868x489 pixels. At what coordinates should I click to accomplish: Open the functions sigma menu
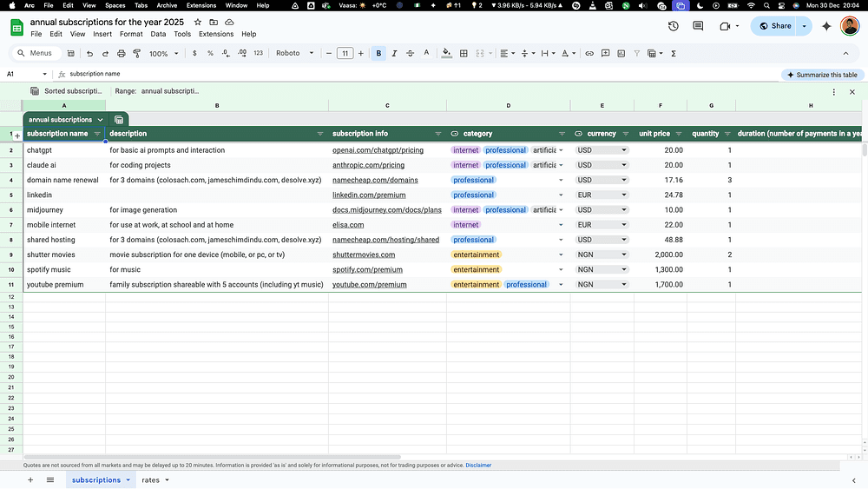(674, 54)
